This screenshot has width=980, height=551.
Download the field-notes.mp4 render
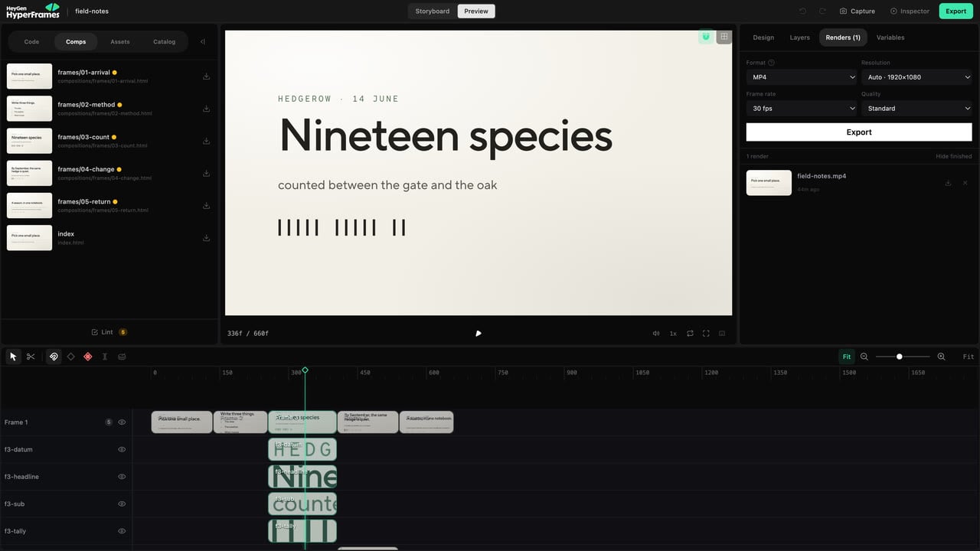click(x=948, y=183)
